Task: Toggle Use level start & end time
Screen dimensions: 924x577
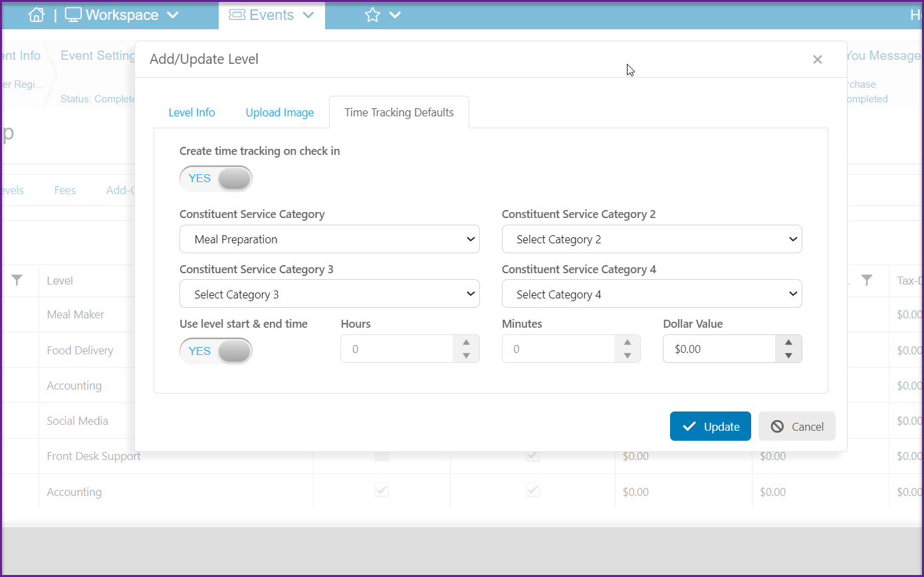Action: [x=216, y=351]
